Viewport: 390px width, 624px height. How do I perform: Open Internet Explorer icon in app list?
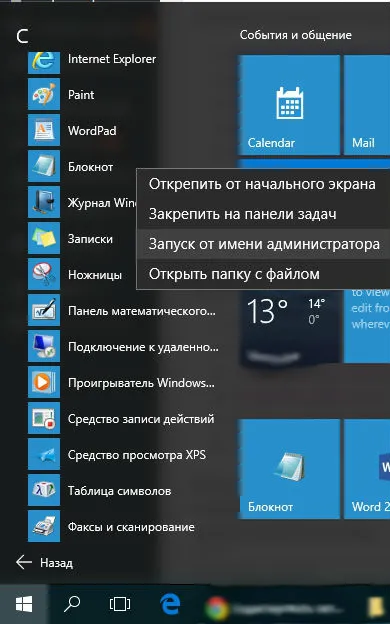pyautogui.click(x=44, y=62)
